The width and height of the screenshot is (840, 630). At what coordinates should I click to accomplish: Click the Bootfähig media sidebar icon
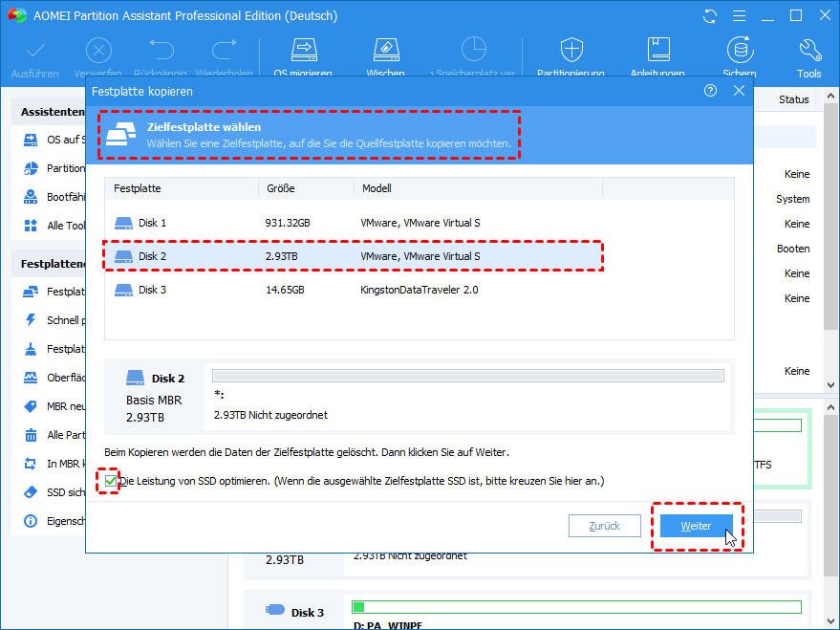[31, 197]
